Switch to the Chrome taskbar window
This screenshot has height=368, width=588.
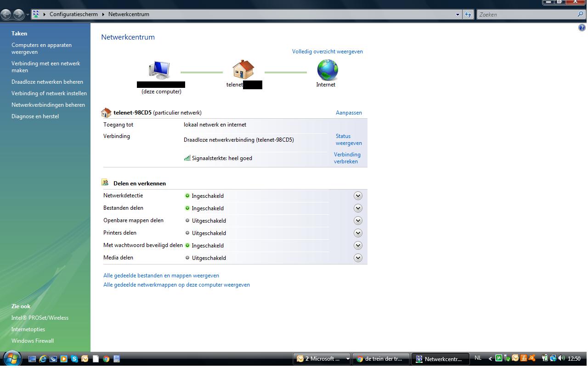click(381, 359)
